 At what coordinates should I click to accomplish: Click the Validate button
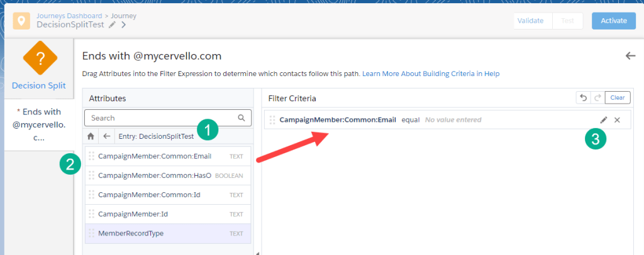click(530, 21)
